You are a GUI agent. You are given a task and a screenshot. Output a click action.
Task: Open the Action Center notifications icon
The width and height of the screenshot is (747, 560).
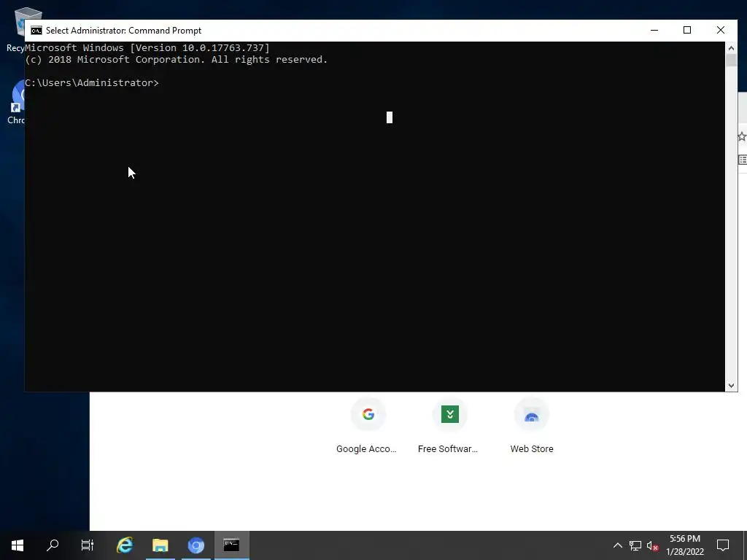click(723, 545)
